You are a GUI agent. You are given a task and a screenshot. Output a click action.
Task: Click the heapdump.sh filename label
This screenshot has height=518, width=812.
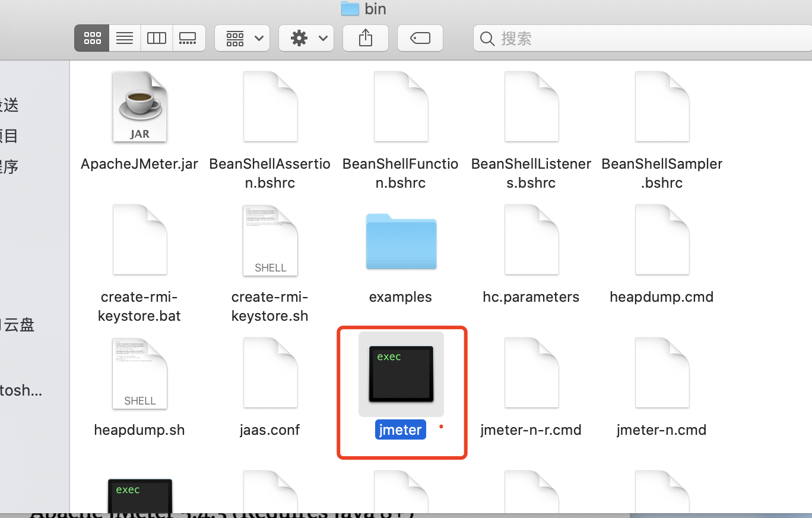(139, 430)
